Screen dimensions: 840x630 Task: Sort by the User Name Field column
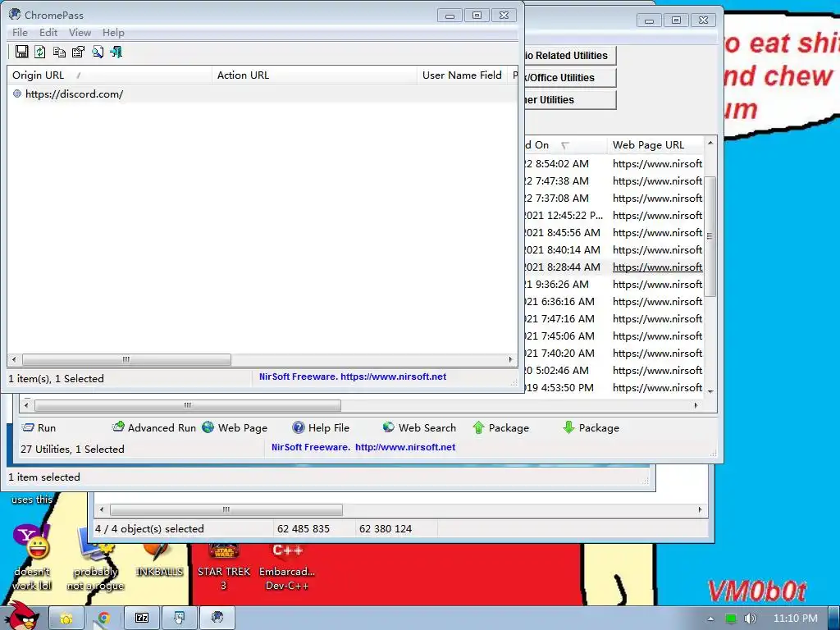(463, 75)
